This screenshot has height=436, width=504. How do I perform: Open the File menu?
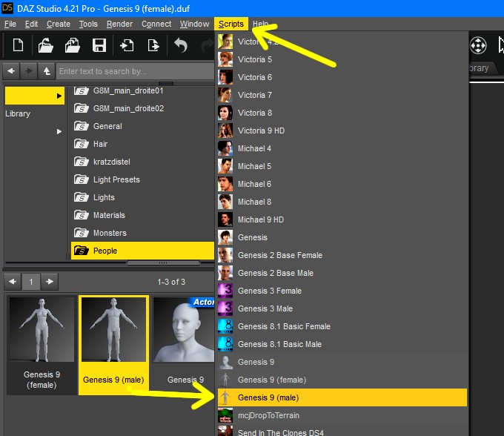tap(10, 24)
